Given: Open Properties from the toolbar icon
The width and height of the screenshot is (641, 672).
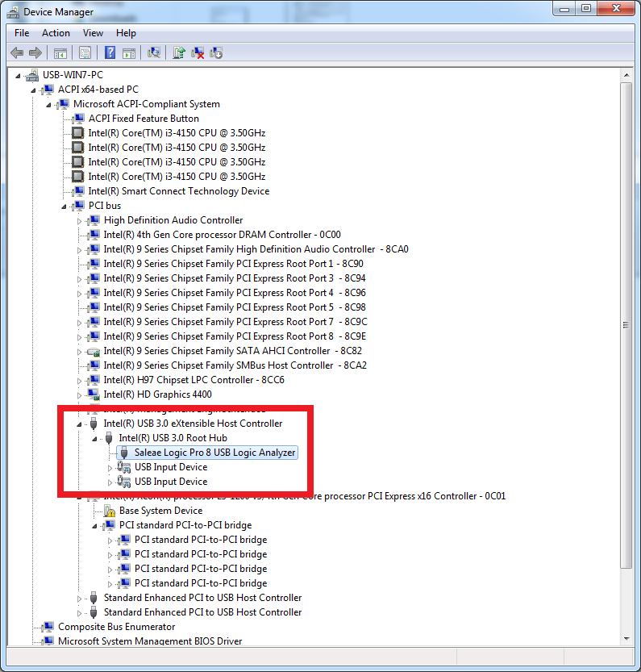Looking at the screenshot, I should (x=84, y=52).
